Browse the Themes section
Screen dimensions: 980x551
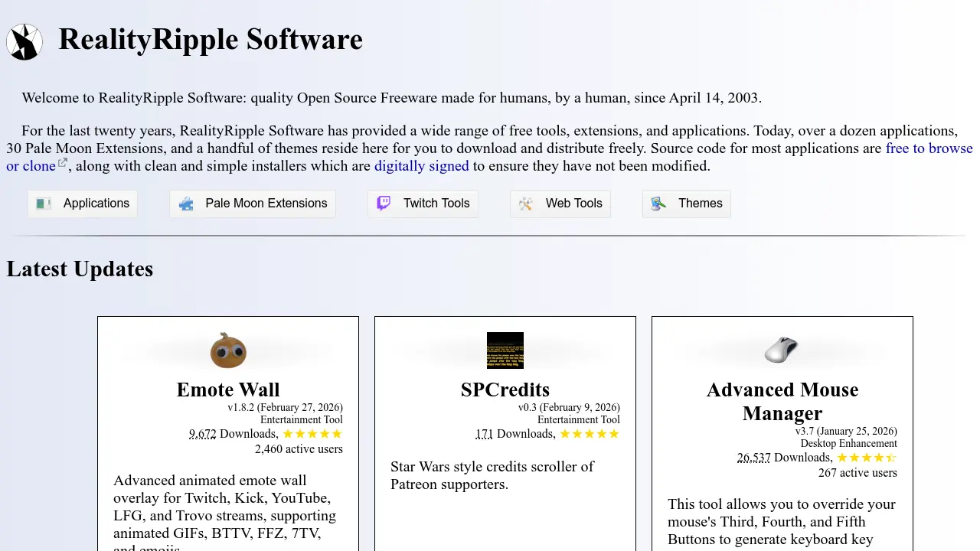coord(687,204)
